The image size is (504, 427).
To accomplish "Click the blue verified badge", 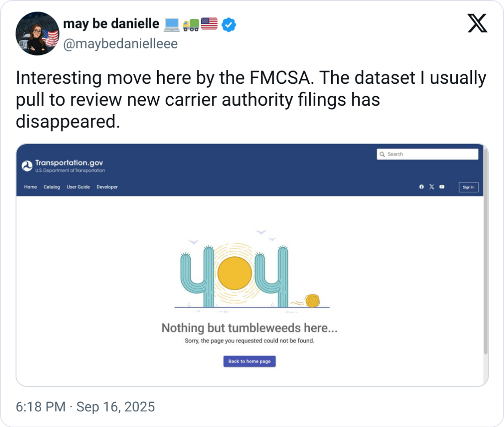I will point(229,25).
